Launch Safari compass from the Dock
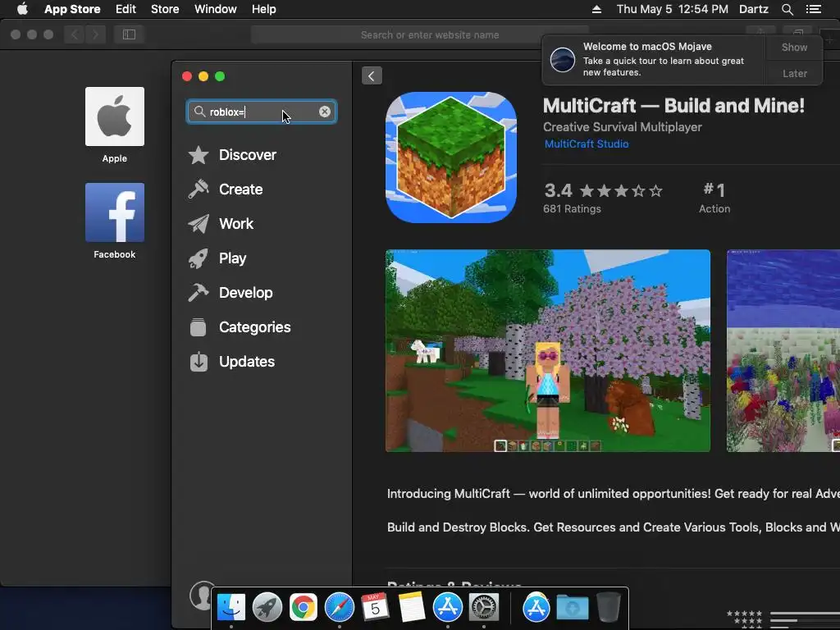The width and height of the screenshot is (840, 630). click(339, 608)
